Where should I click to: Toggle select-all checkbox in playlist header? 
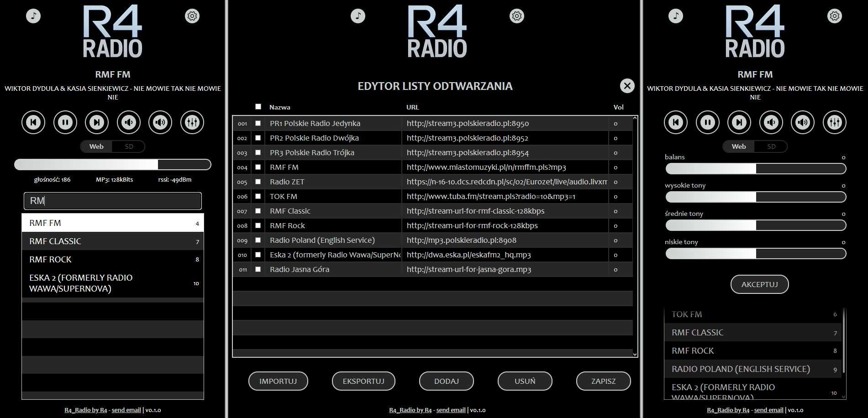258,107
